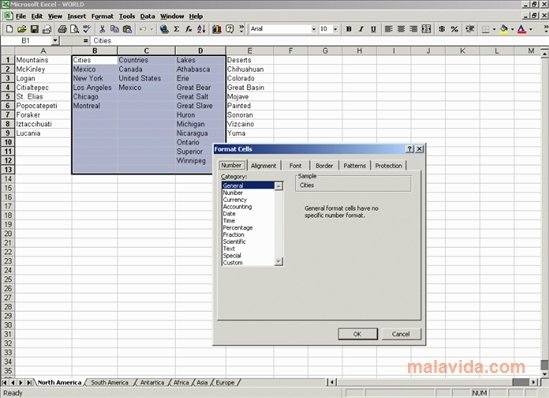Switch to the Patterns tab

tap(355, 166)
